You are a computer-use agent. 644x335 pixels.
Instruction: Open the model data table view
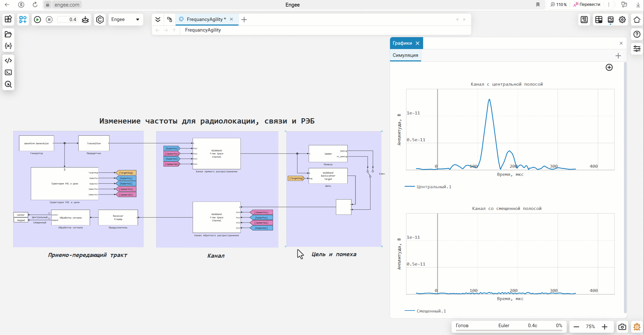click(x=599, y=20)
